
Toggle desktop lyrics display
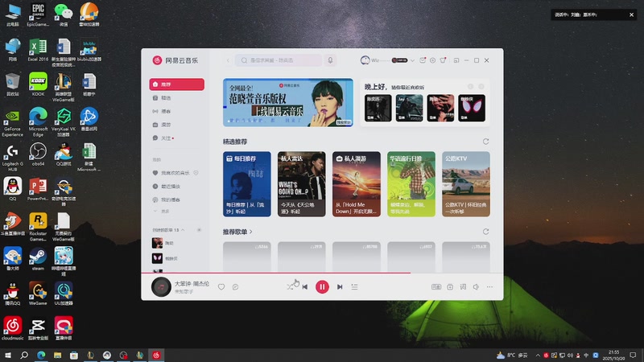[x=463, y=287]
